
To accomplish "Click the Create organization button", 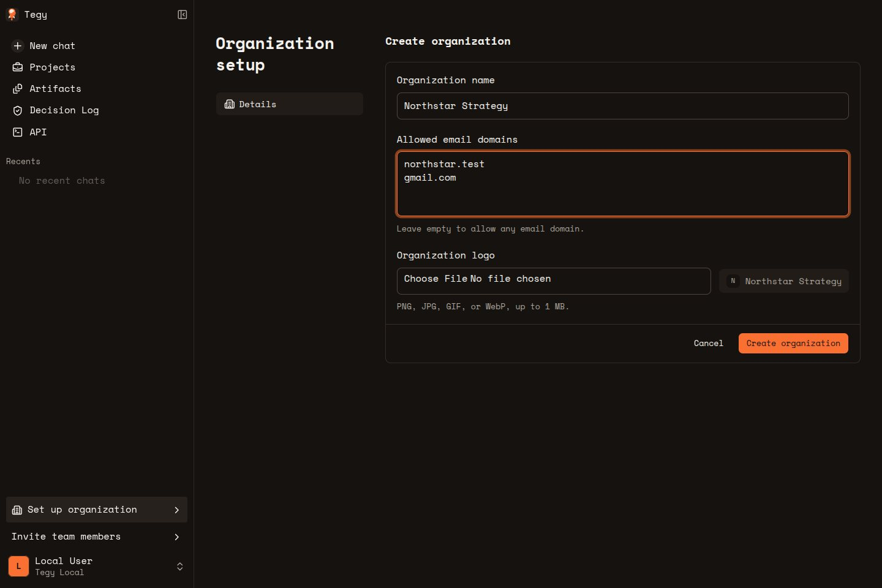I will click(x=793, y=344).
